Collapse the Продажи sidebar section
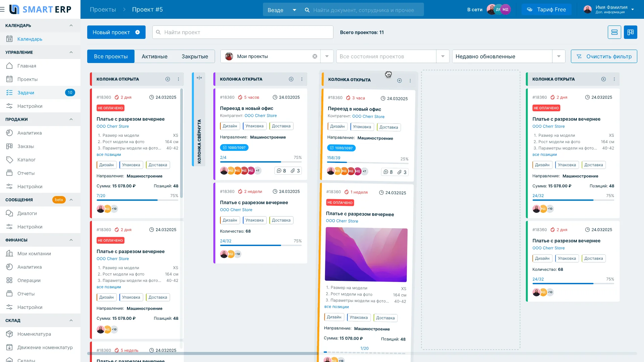This screenshot has height=362, width=644. coord(71,119)
